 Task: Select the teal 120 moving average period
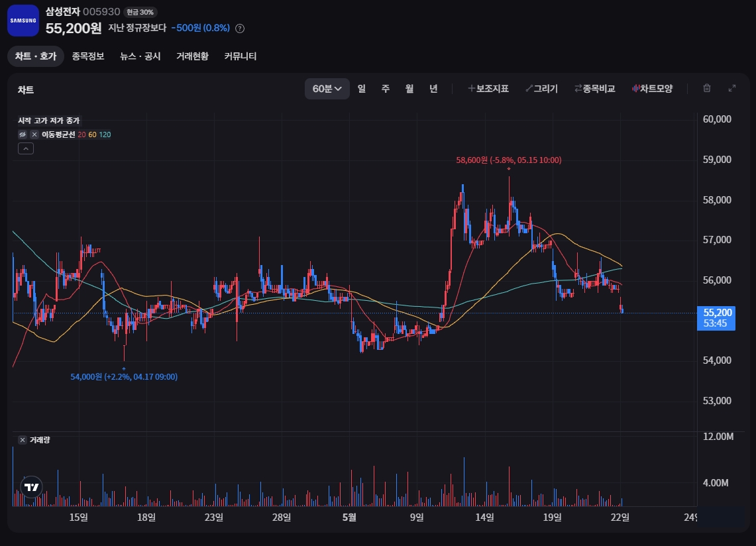pos(105,135)
